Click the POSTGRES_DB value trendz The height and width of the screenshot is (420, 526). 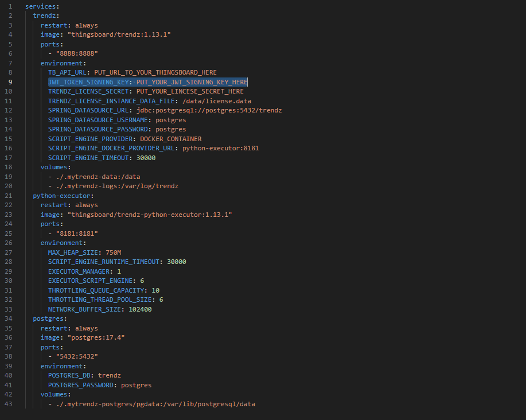click(109, 375)
